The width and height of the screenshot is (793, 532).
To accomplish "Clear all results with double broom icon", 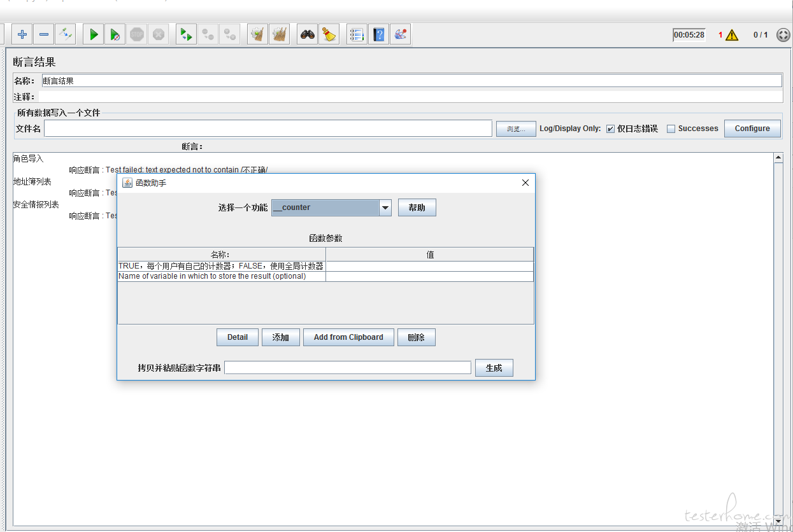I will (x=279, y=34).
